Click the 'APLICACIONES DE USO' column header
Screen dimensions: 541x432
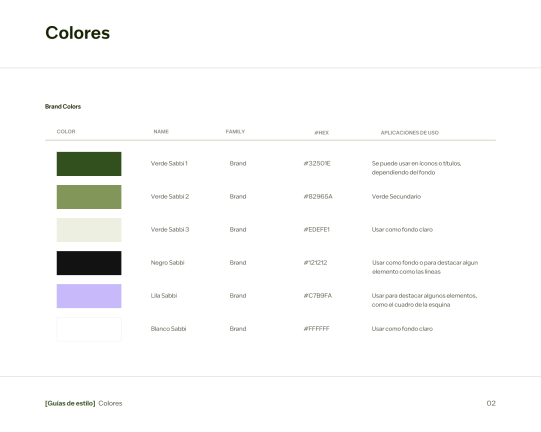(410, 132)
